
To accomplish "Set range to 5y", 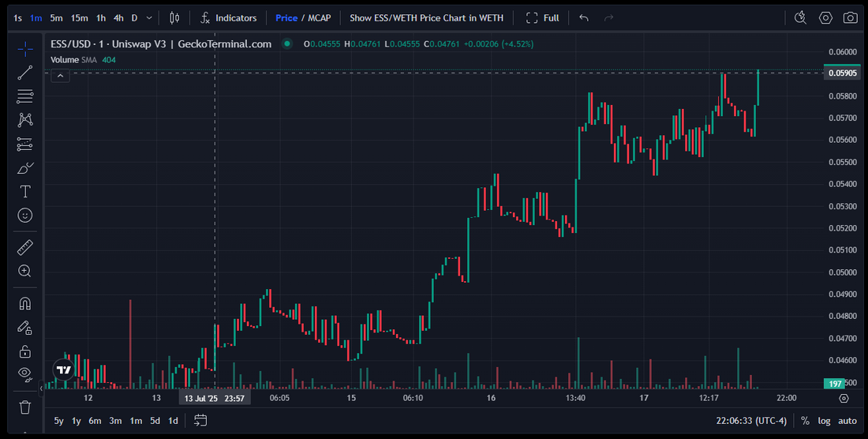I will point(58,421).
